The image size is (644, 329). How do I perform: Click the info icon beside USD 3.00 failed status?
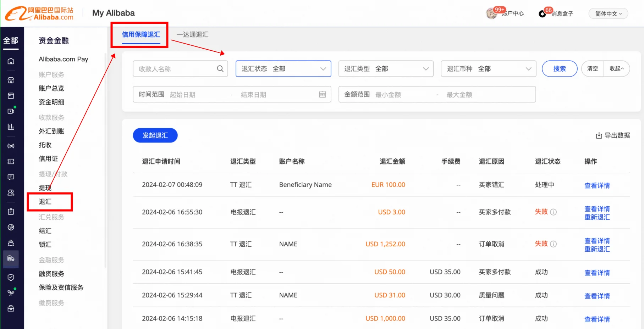pos(554,212)
